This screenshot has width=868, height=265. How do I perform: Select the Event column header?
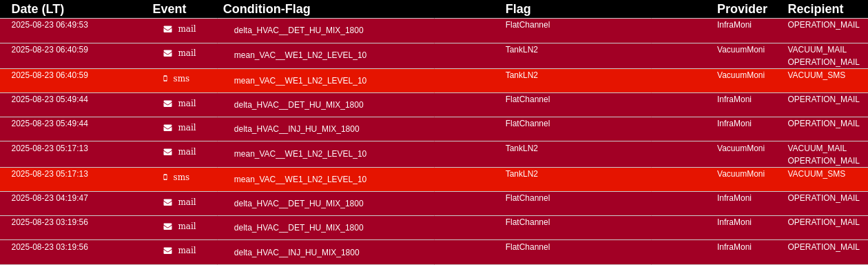point(169,9)
